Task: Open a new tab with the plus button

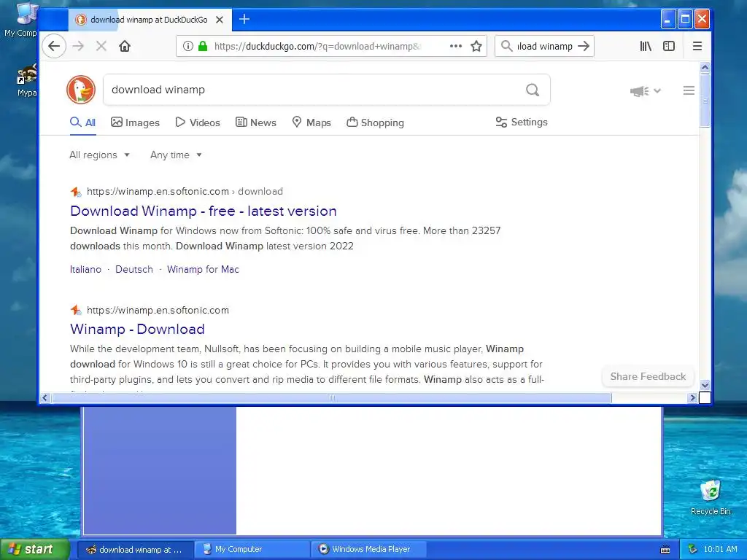Action: click(x=244, y=19)
